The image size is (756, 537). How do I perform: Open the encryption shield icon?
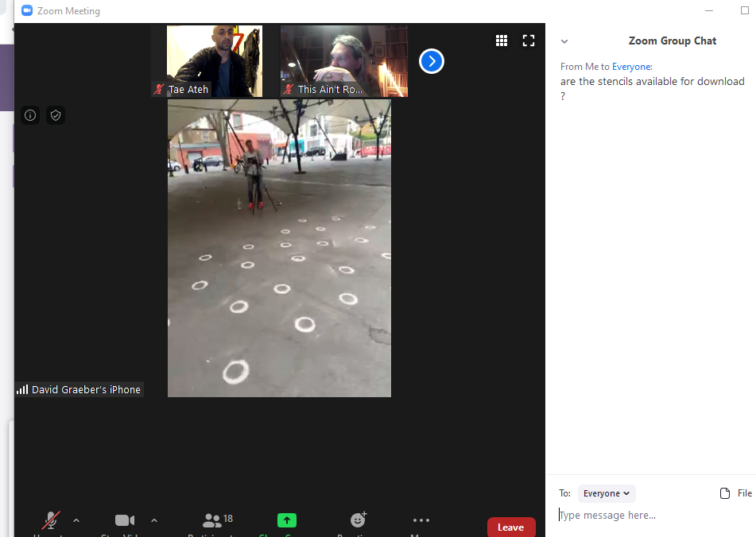56,115
